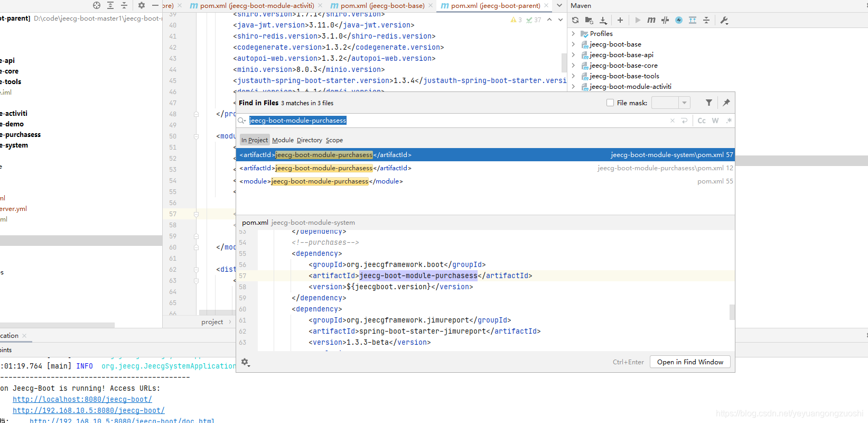Close the pom.xml (jeecg-boot-module-activiti) tab
Screen dimensions: 868x423
(320, 5)
